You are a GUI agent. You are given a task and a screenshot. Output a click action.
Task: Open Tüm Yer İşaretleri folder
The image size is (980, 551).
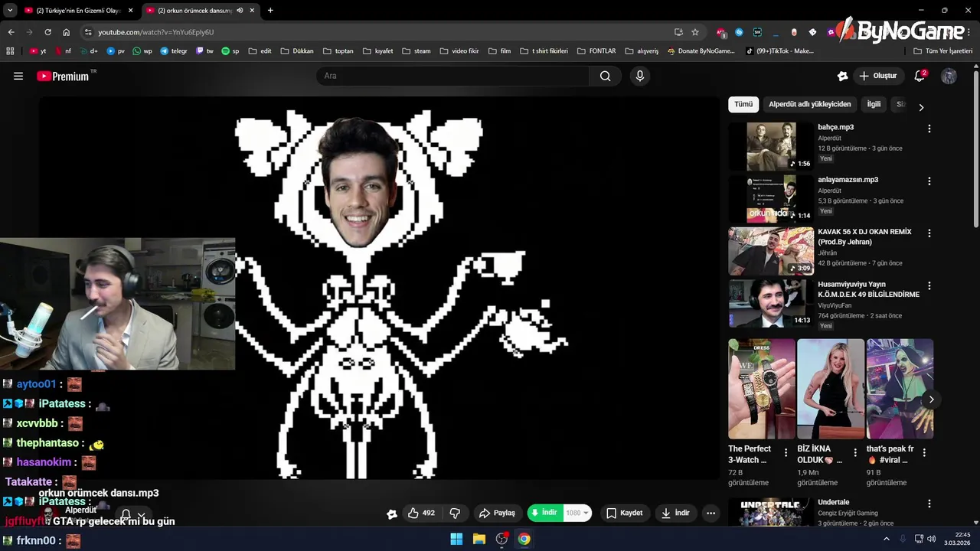point(942,51)
